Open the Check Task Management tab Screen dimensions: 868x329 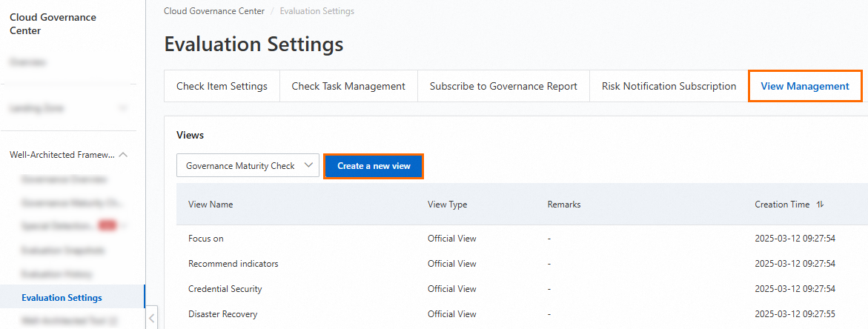(348, 87)
